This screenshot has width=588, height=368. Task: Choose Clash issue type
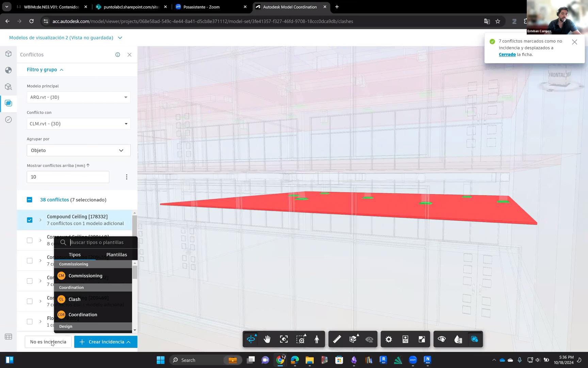[75, 299]
